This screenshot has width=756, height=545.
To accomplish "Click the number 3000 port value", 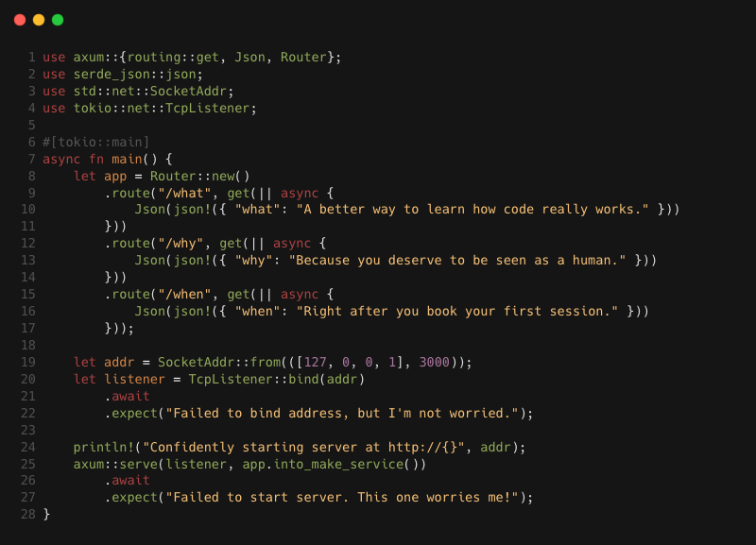I will pos(435,362).
